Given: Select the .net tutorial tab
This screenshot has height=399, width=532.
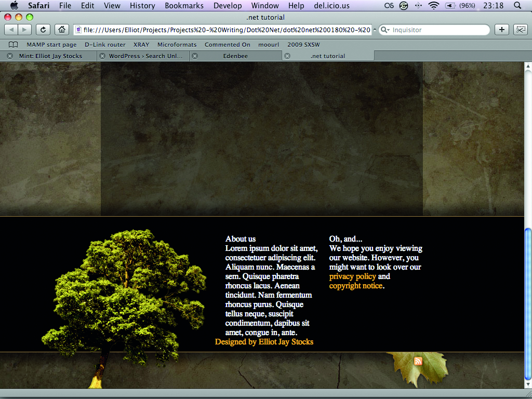Looking at the screenshot, I should 328,56.
